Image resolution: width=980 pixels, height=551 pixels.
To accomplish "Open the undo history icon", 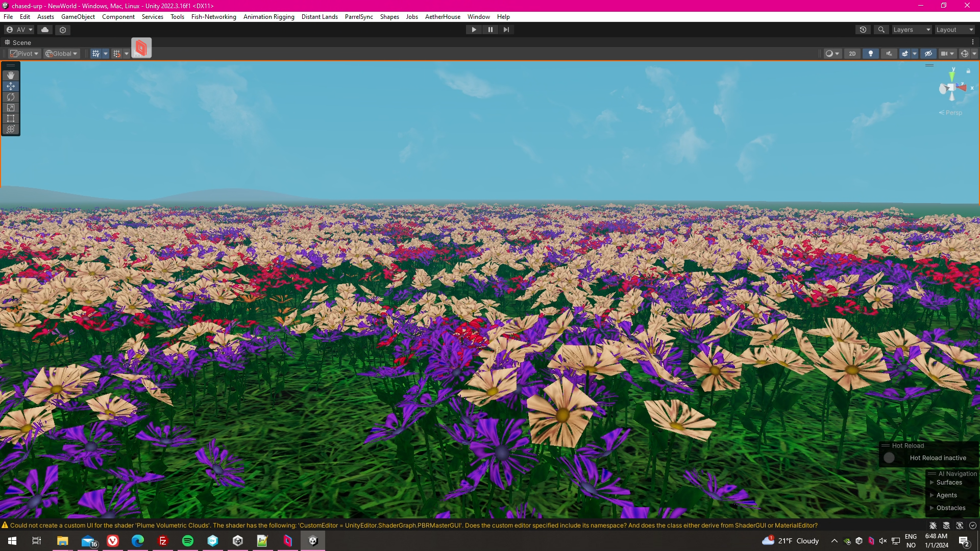I will 863,30.
